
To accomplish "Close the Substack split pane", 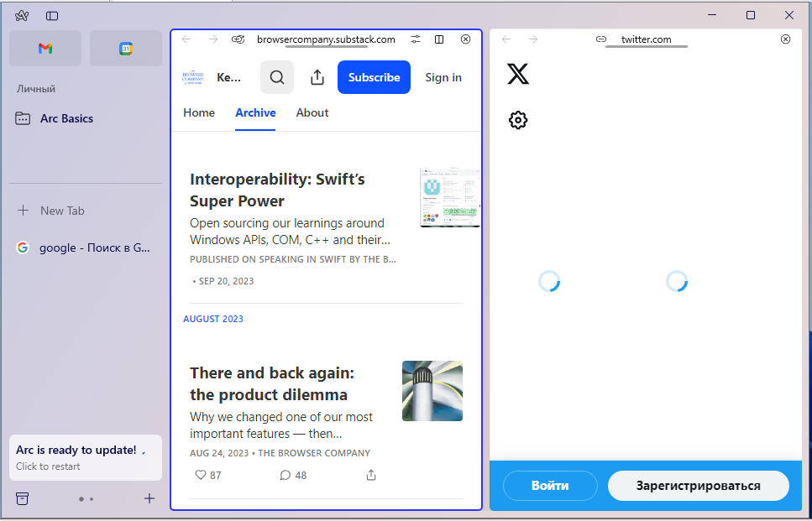I will (465, 39).
